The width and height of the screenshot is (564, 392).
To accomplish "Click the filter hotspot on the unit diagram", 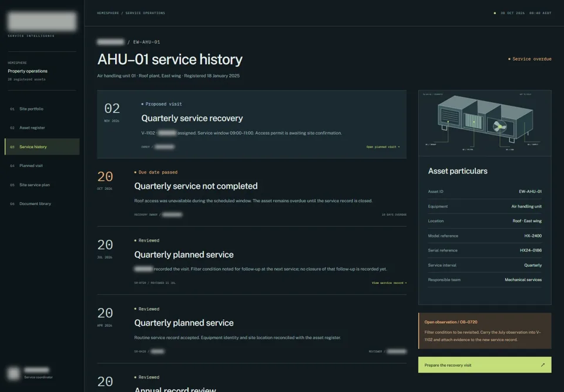I will pos(474,122).
